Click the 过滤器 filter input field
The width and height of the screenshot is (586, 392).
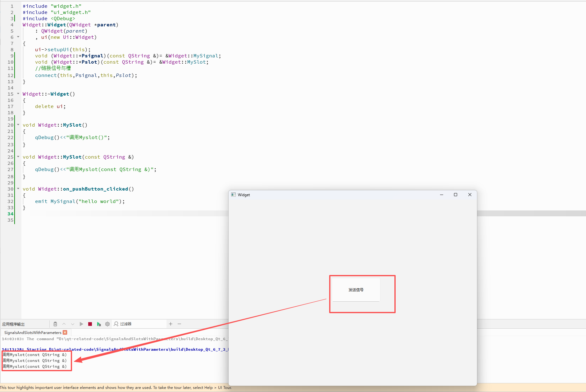point(140,324)
